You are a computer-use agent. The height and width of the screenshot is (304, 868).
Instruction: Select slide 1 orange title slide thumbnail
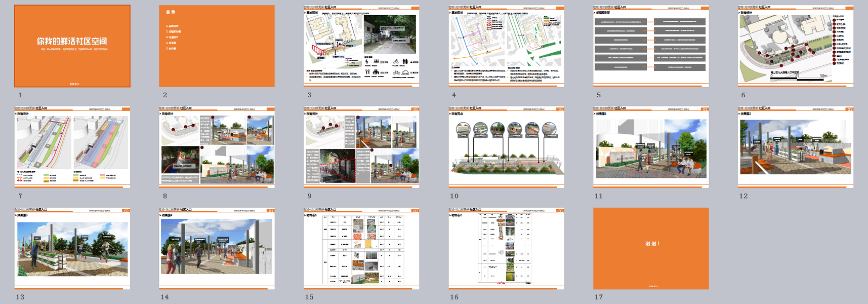point(72,46)
